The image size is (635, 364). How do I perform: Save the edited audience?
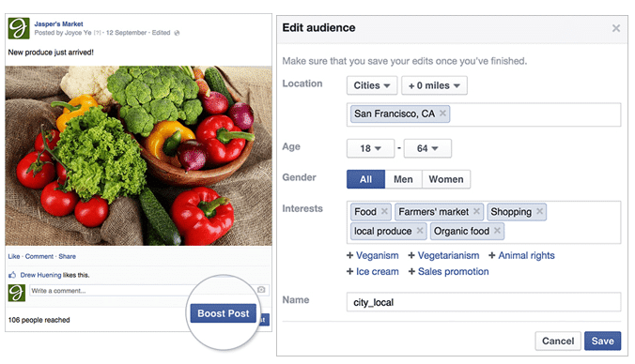(x=603, y=341)
